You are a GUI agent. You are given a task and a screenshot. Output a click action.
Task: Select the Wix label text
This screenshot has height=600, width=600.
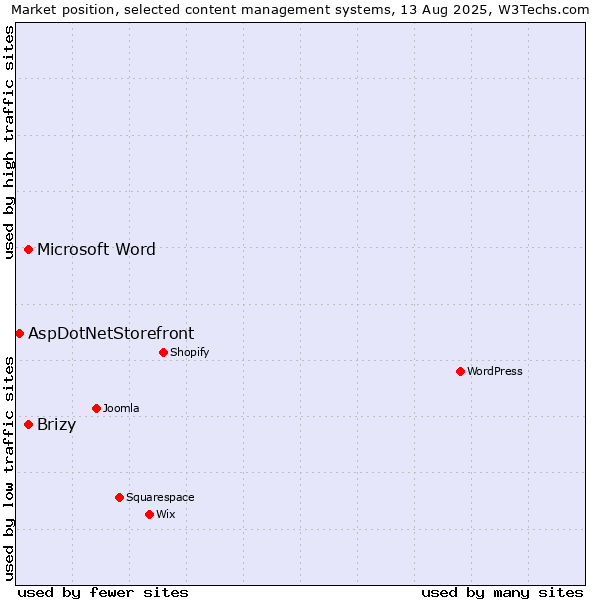pyautogui.click(x=166, y=514)
